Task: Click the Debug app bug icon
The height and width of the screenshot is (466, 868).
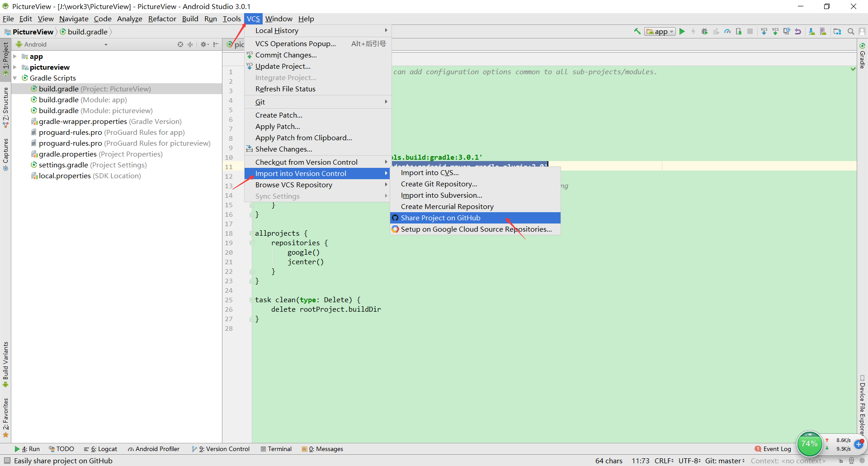Action: tap(704, 31)
